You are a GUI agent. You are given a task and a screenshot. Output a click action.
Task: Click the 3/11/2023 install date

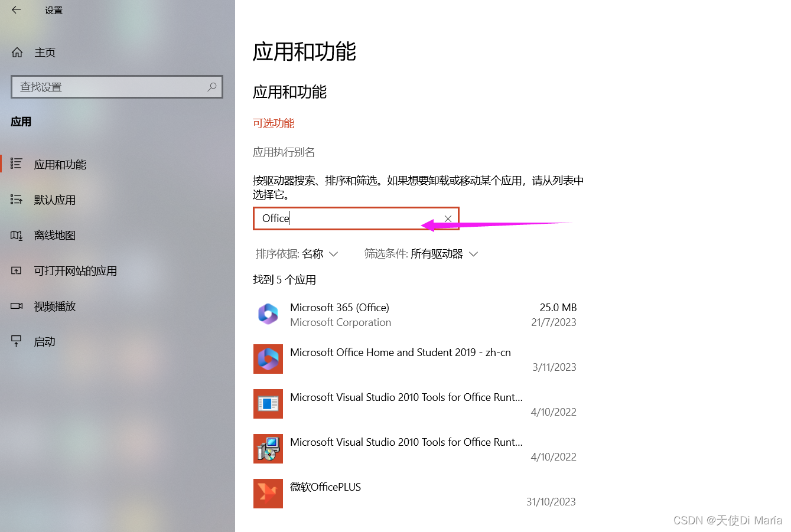(554, 367)
